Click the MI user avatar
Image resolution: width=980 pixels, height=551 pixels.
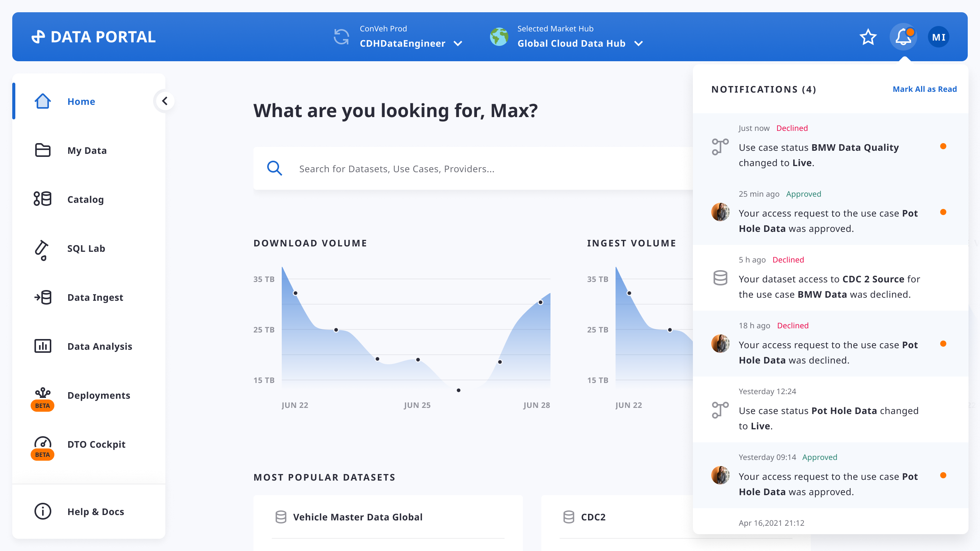(938, 37)
